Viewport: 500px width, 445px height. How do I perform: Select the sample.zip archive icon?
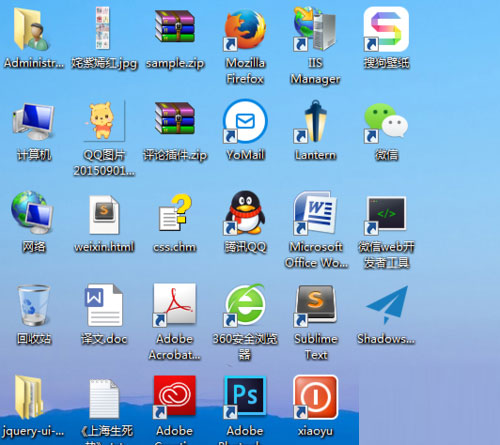click(175, 26)
